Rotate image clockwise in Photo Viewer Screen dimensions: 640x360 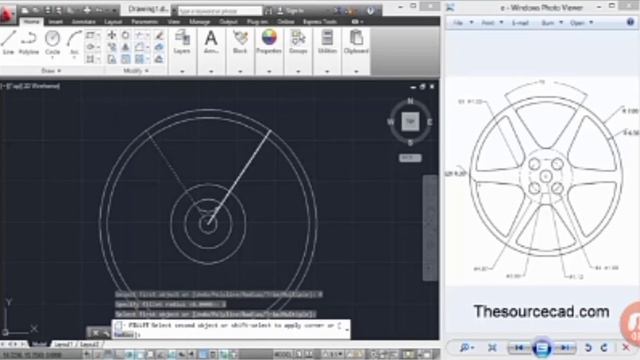604,347
